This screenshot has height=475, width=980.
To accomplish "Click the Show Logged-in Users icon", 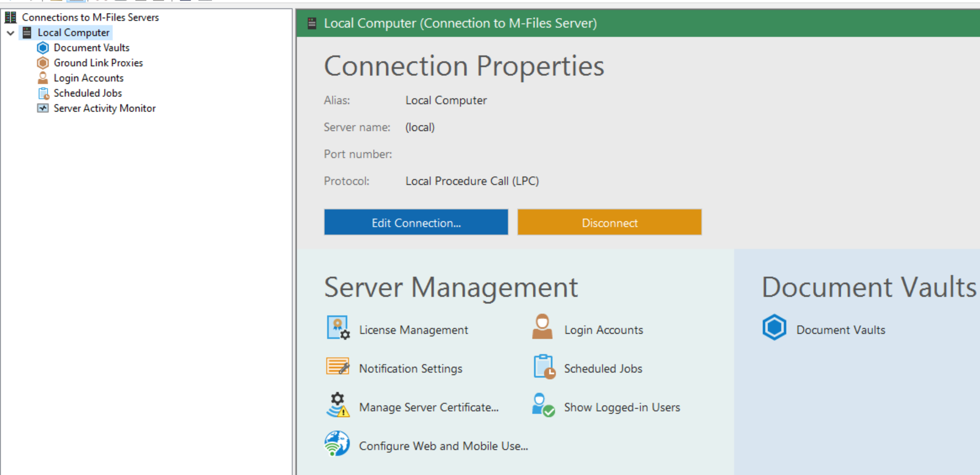I will [543, 405].
